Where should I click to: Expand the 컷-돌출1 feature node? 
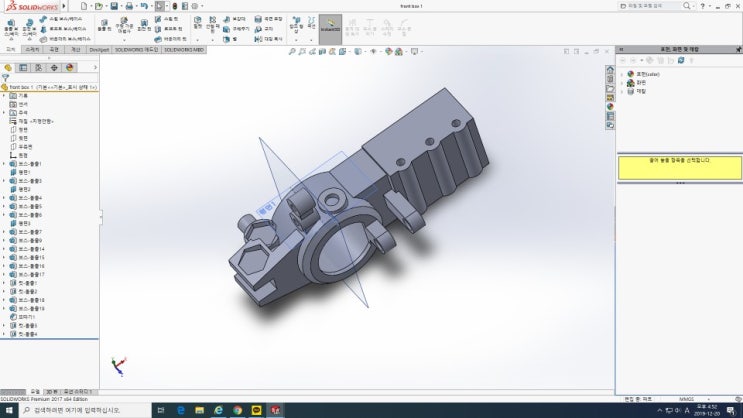(x=4, y=283)
